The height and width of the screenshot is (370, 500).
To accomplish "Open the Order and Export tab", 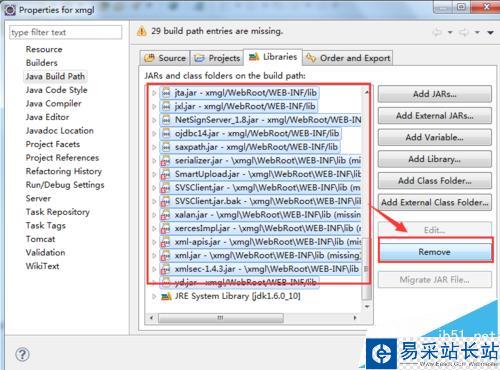I will 348,58.
